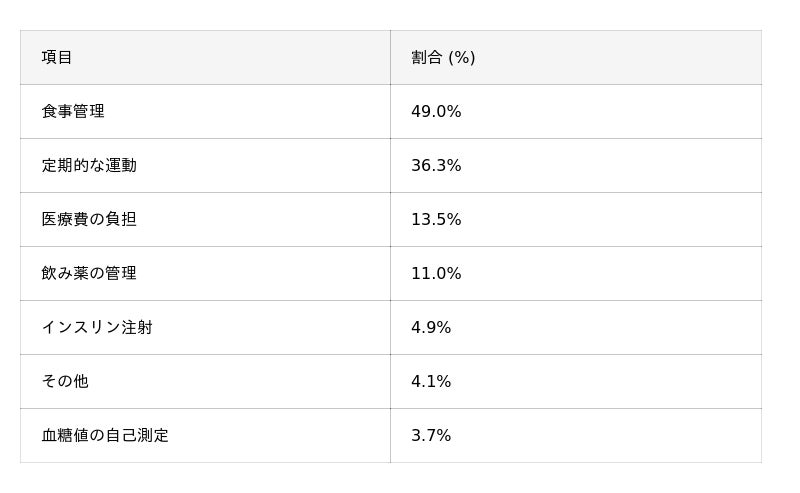Click the 36.3% value
Screen dimensions: 800x493
pyautogui.click(x=436, y=166)
